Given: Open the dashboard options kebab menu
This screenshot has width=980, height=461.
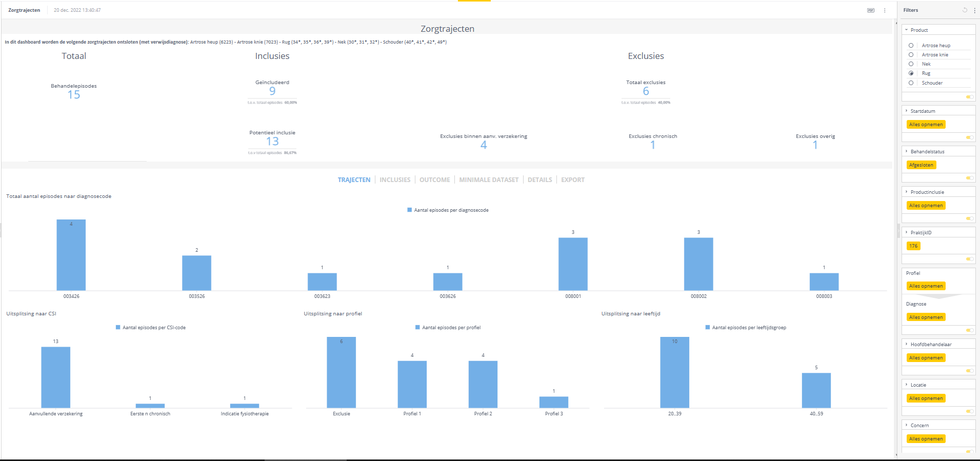Looking at the screenshot, I should click(885, 10).
